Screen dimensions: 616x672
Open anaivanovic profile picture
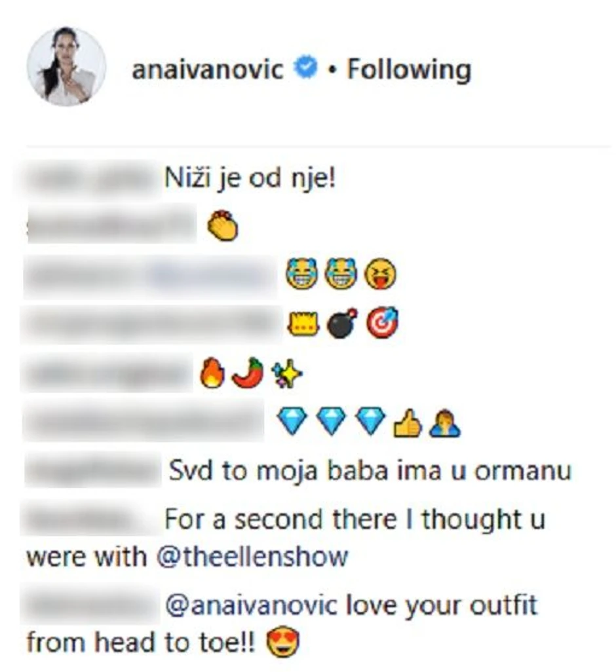click(x=66, y=66)
